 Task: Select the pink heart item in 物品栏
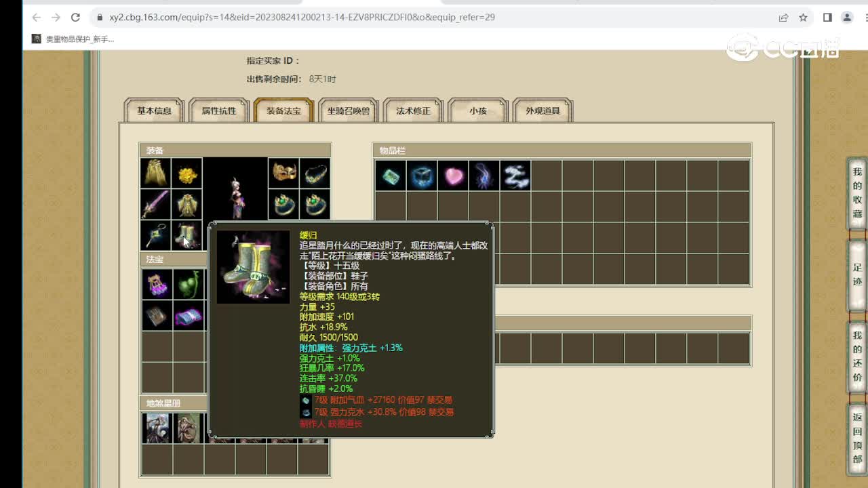tap(453, 176)
